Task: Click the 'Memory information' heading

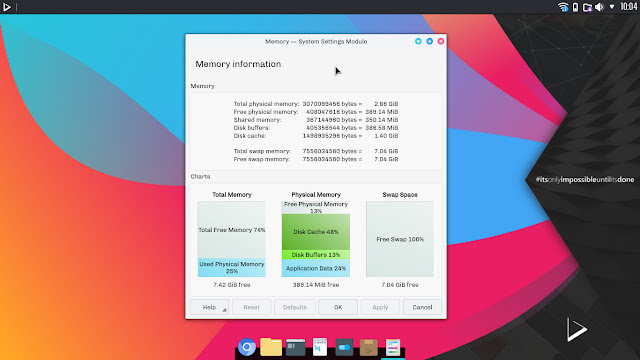Action: point(238,64)
